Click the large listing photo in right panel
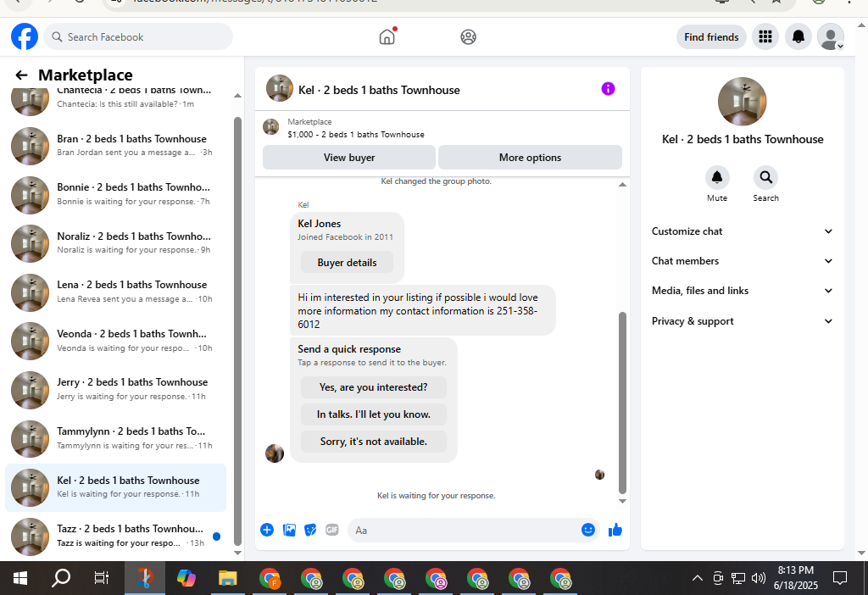Image resolution: width=868 pixels, height=595 pixels. (x=742, y=102)
